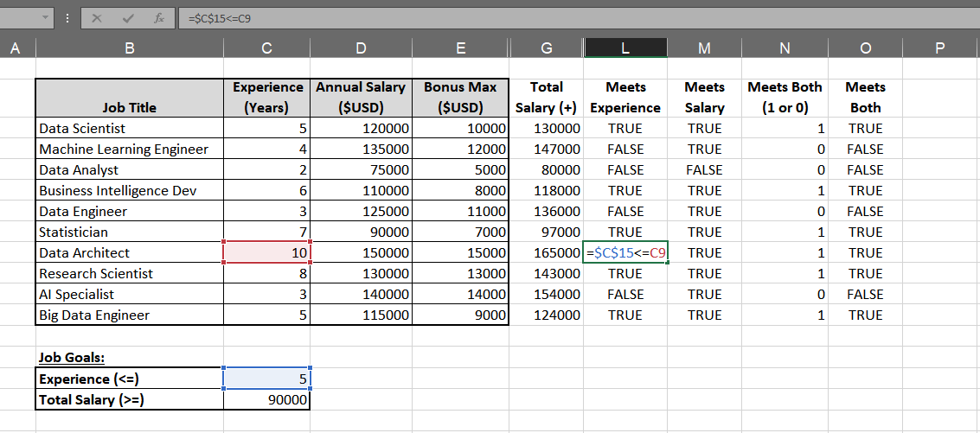Select the experience goal cell holding 5
The image size is (980, 433).
(x=267, y=379)
